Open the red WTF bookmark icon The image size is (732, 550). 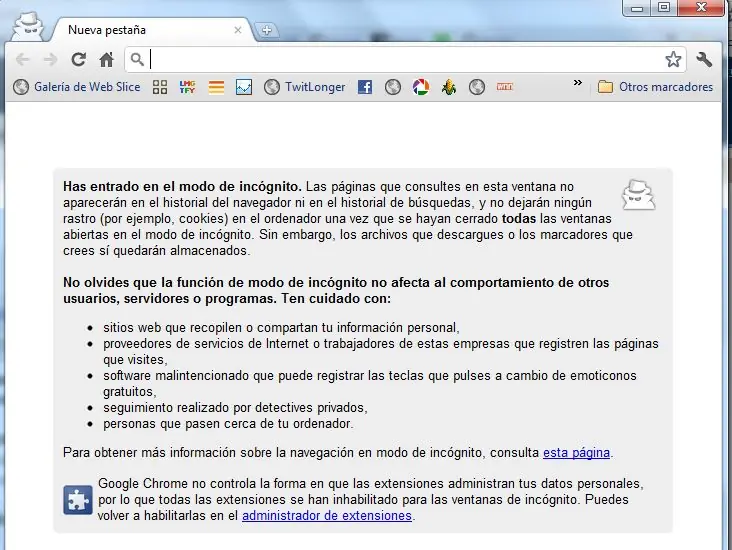coord(505,87)
